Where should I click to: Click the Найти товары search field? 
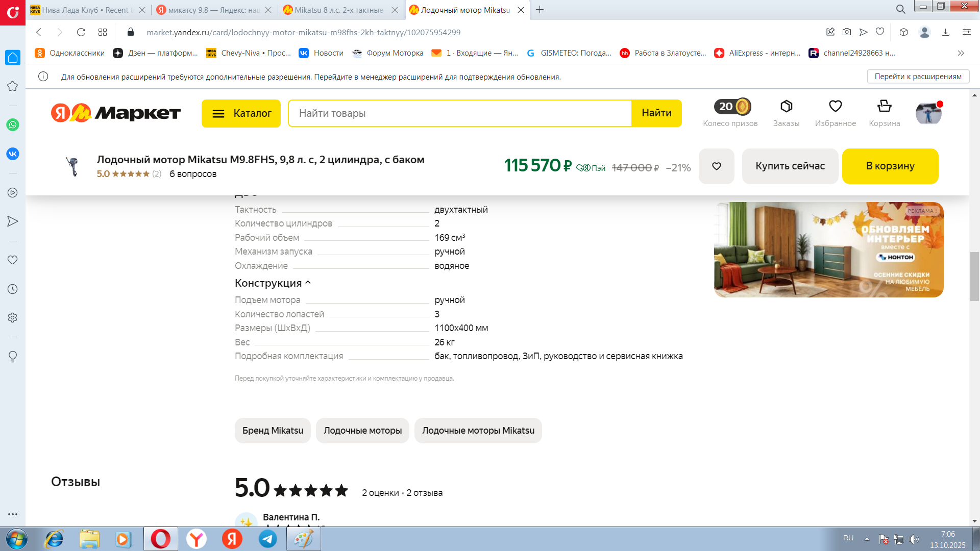coord(459,113)
